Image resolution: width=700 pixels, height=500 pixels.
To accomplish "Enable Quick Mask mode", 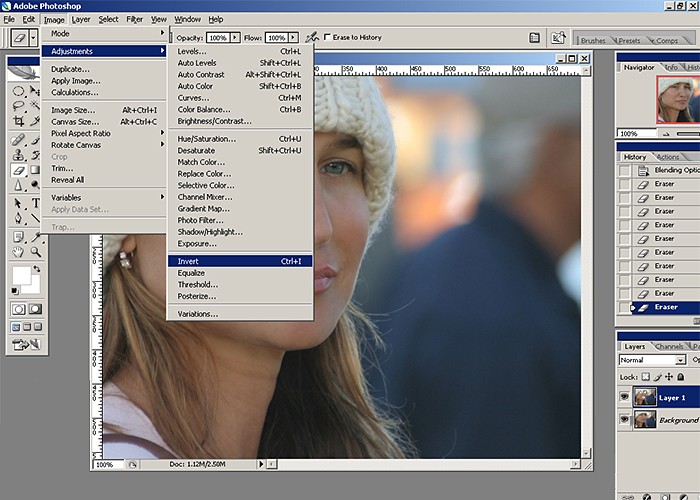I will point(35,309).
